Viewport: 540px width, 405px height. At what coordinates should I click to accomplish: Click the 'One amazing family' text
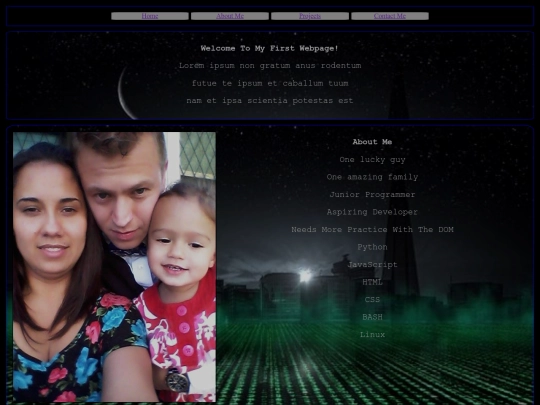point(372,177)
